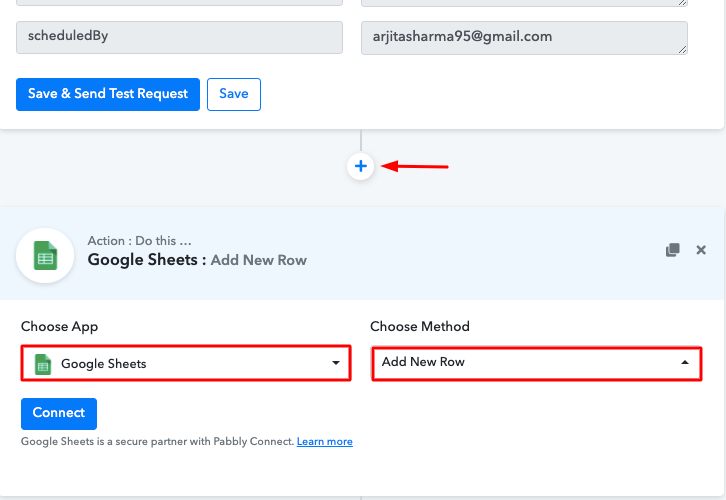The width and height of the screenshot is (726, 500).
Task: Click the 'Action : Do this ...' label
Action: (x=139, y=241)
